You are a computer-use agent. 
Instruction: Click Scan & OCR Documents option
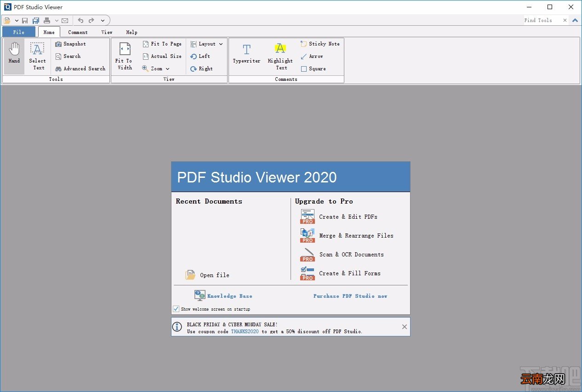pos(342,254)
